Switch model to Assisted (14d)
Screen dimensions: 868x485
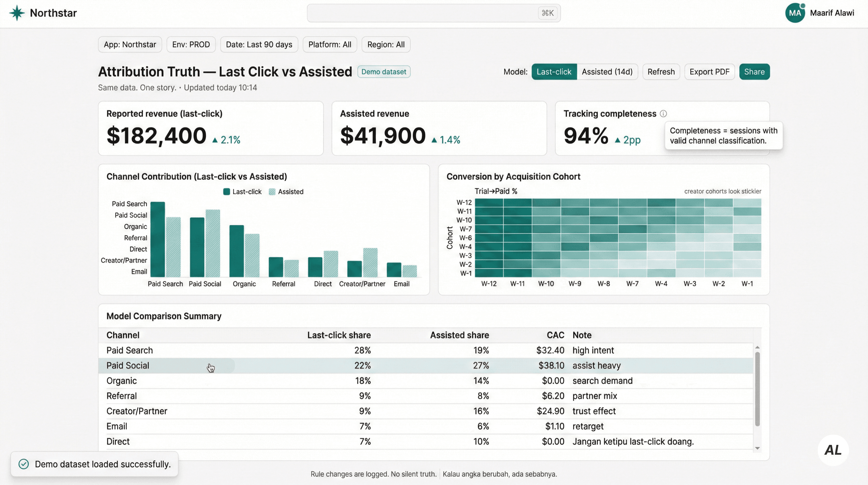click(x=607, y=72)
